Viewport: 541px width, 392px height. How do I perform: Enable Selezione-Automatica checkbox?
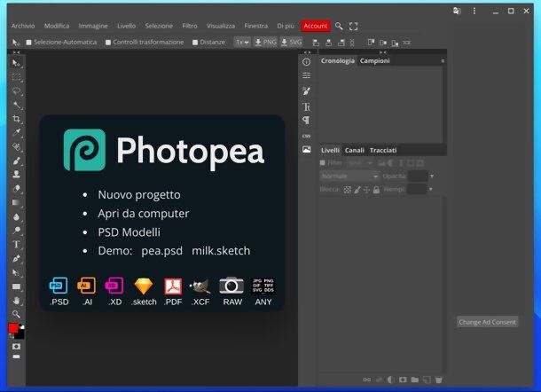[28, 42]
